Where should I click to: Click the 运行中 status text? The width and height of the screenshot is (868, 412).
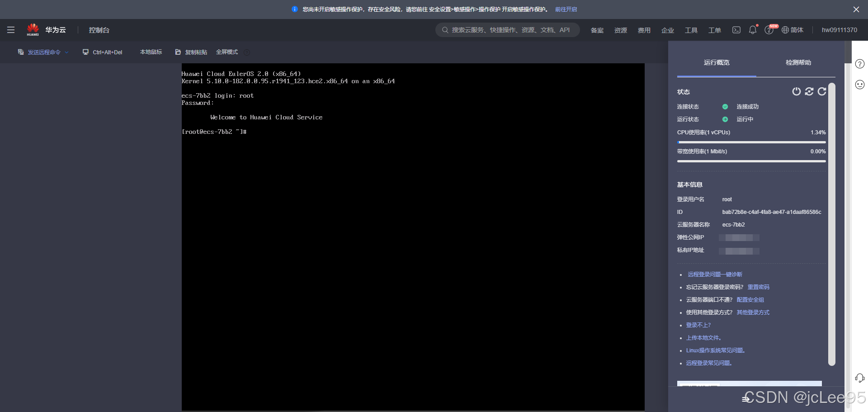pos(745,119)
